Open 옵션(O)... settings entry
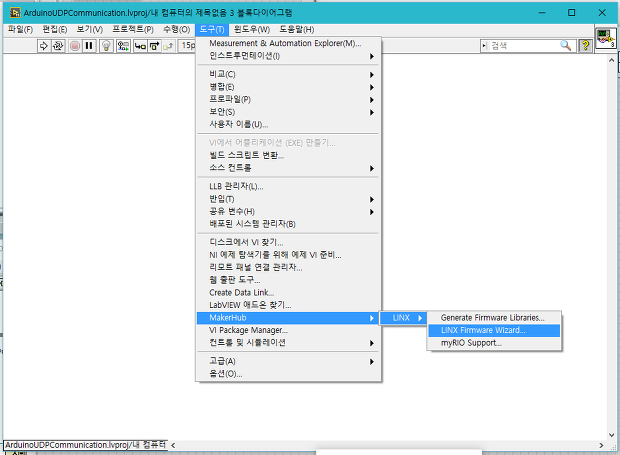The height and width of the screenshot is (455, 620). click(x=289, y=374)
